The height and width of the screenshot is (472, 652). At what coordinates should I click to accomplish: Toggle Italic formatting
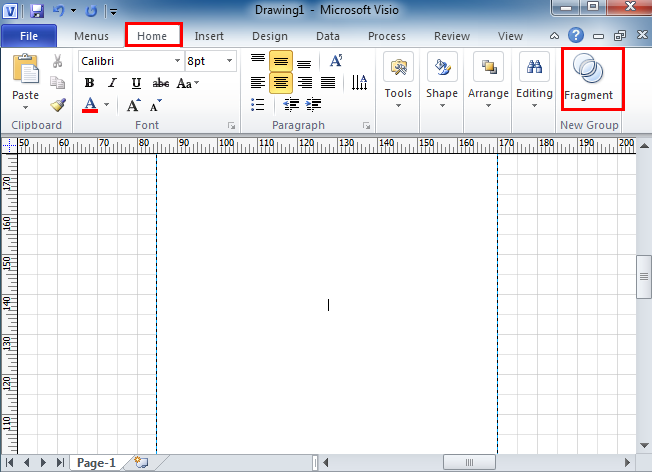click(x=112, y=83)
